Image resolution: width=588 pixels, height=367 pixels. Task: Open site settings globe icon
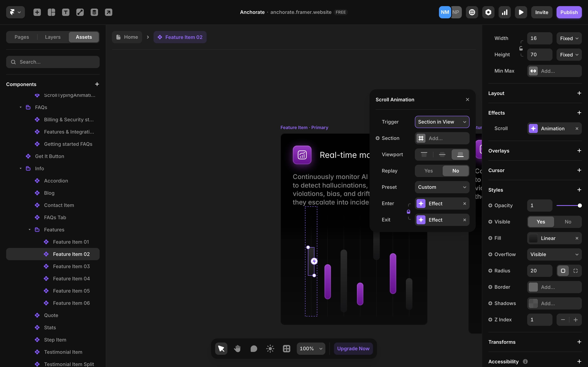click(472, 12)
